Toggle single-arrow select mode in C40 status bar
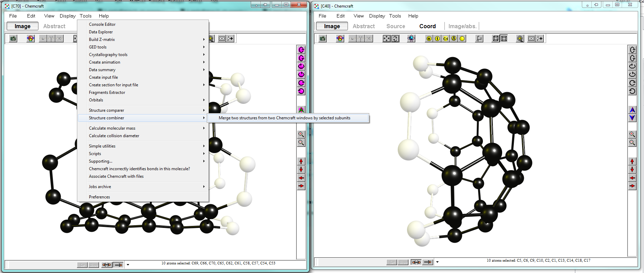644x273 pixels. point(428,262)
